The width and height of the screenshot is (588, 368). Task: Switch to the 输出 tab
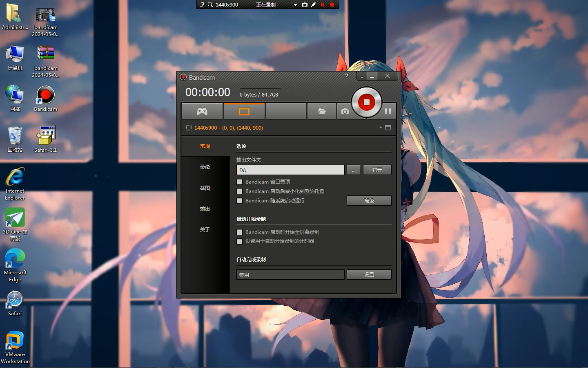(x=205, y=209)
